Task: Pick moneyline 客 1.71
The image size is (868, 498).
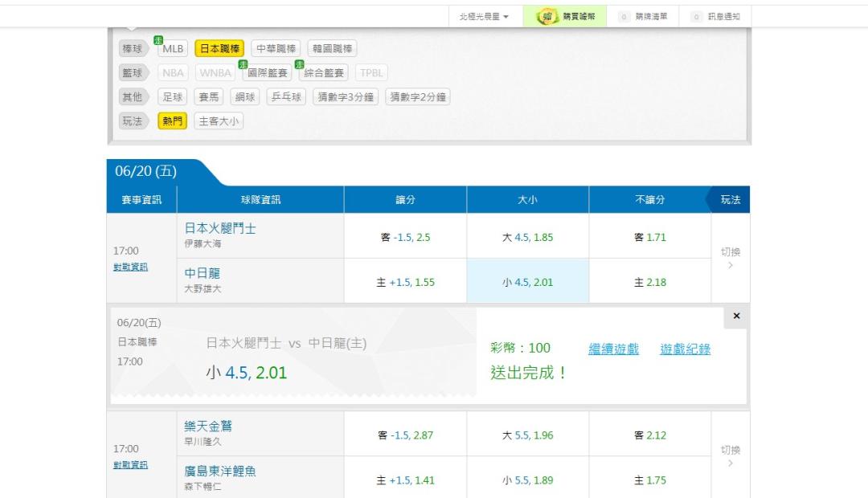Action: (x=650, y=237)
